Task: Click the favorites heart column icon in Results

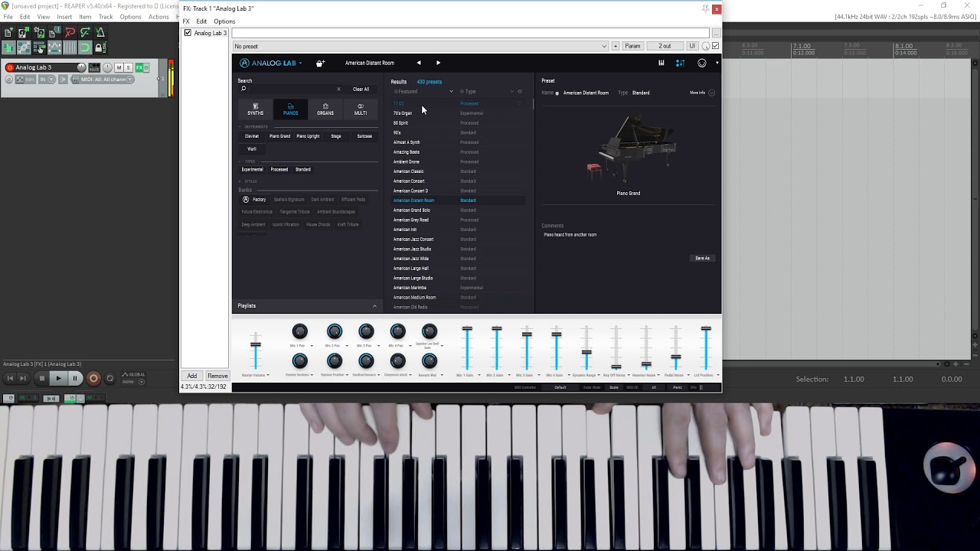Action: pyautogui.click(x=520, y=92)
